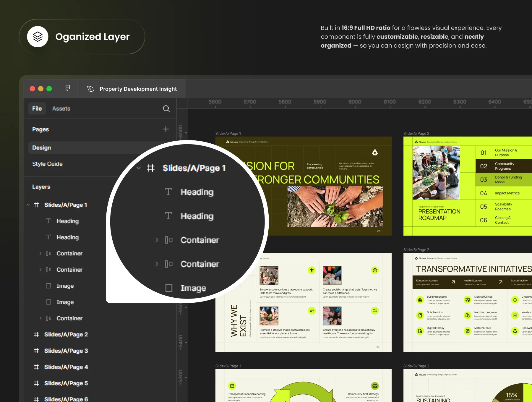
Task: Open search in the left panel
Action: [166, 109]
